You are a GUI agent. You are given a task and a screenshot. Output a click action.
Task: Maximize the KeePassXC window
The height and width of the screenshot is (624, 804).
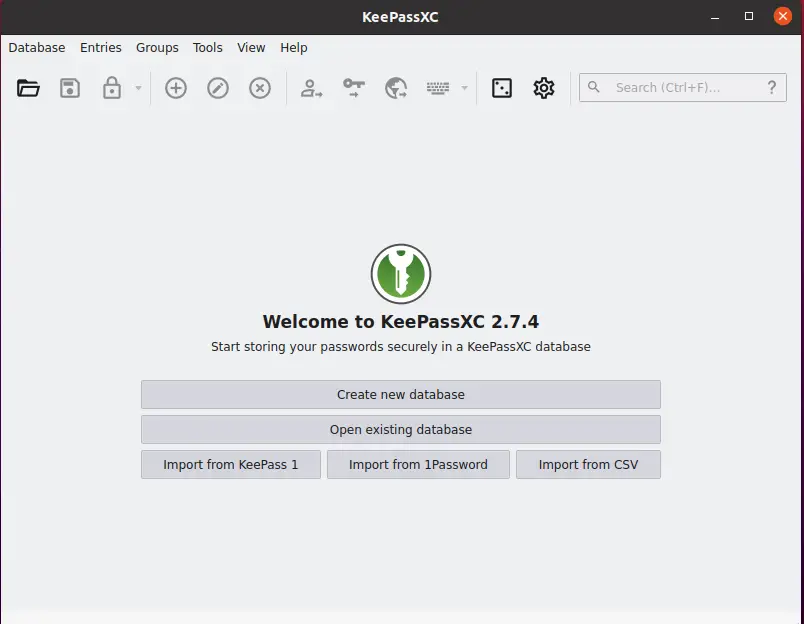749,16
